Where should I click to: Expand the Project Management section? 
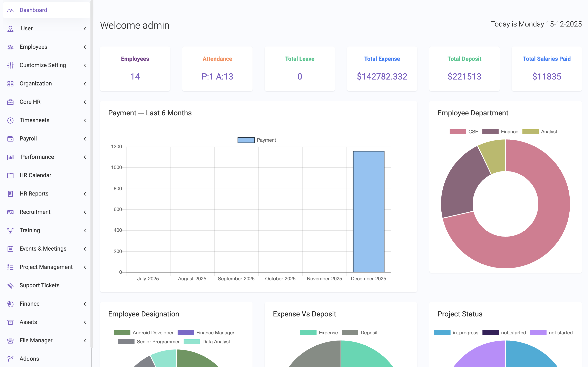[x=46, y=267]
